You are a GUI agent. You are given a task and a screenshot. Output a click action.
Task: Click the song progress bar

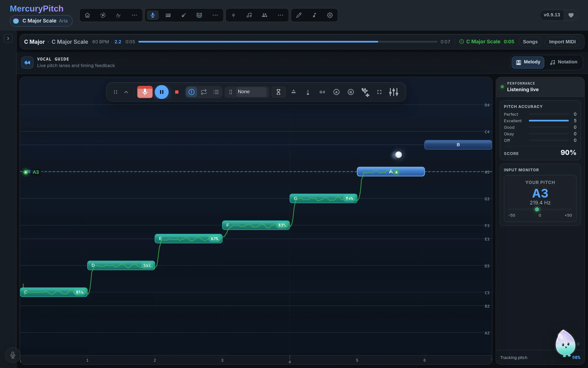coord(288,42)
